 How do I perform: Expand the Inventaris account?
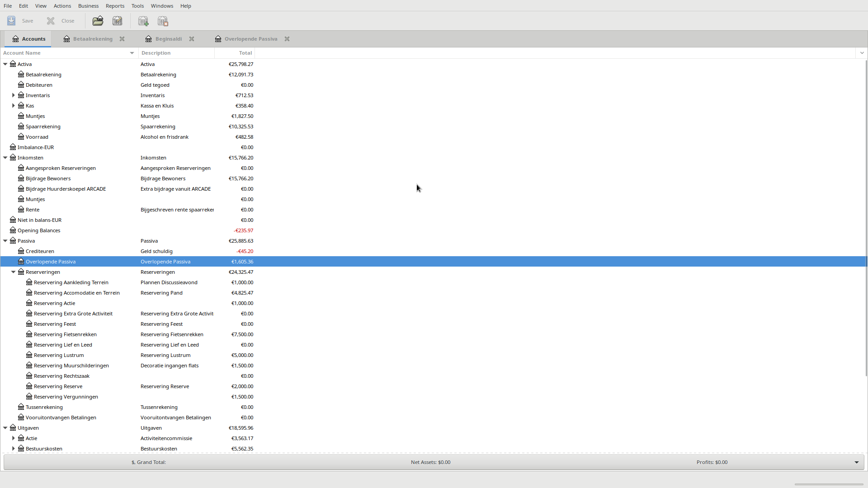click(14, 95)
